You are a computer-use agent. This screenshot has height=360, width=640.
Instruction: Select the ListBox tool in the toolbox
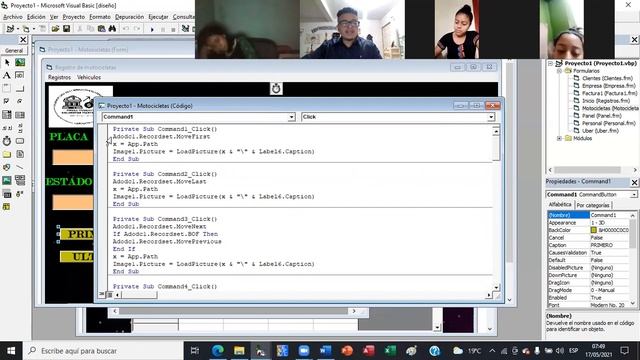20,115
